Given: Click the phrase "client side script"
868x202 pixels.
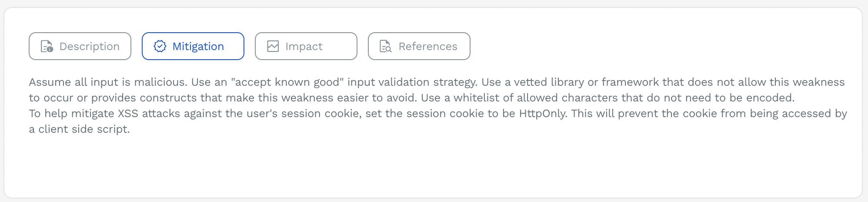Looking at the screenshot, I should (x=83, y=129).
